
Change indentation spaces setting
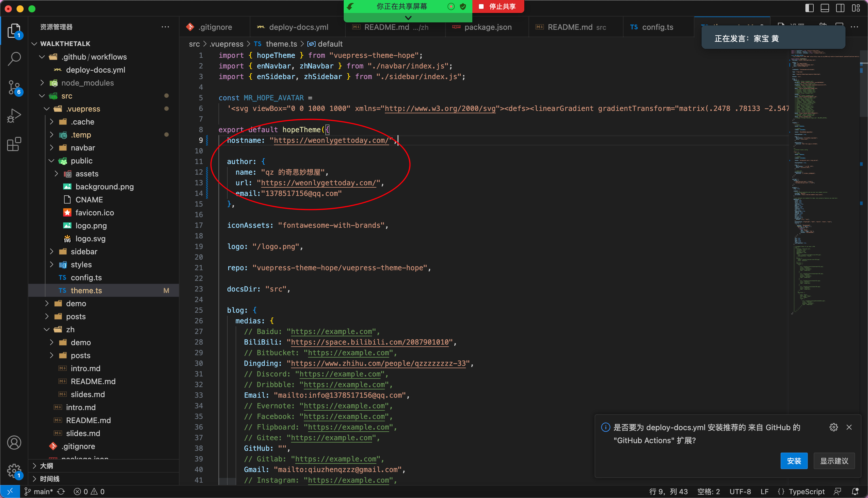tap(709, 492)
